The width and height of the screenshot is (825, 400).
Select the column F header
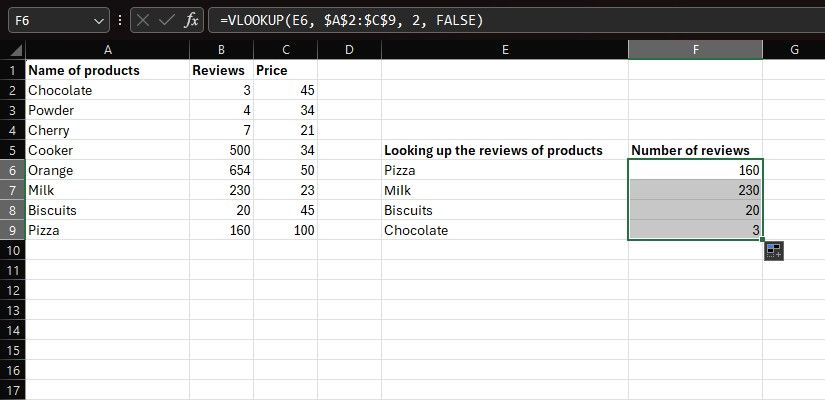tap(695, 50)
